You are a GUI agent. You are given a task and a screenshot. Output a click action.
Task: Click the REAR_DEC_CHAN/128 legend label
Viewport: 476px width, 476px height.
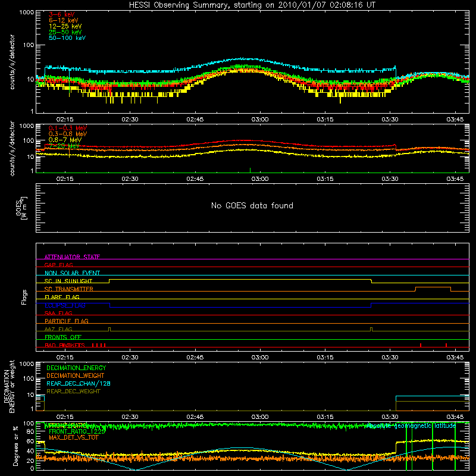click(x=79, y=383)
